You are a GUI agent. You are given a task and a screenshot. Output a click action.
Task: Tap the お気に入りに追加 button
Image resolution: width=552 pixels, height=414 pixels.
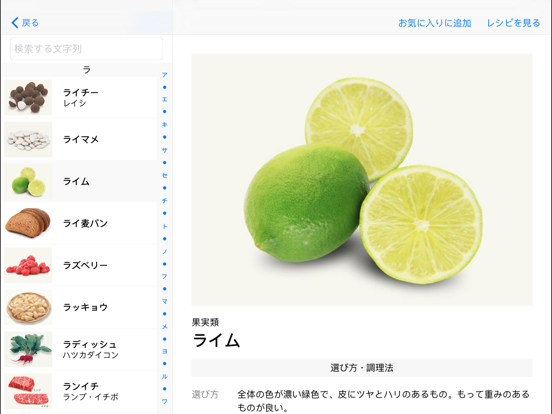click(434, 23)
